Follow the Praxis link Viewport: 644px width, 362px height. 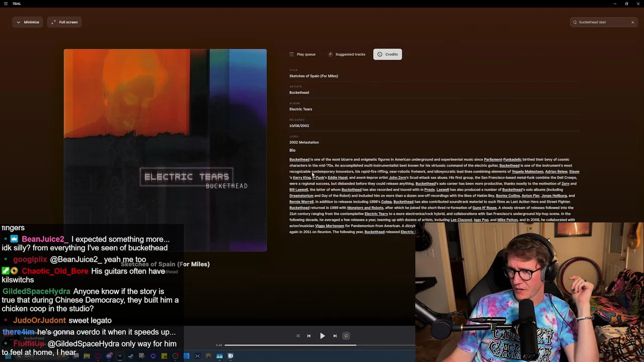click(429, 190)
